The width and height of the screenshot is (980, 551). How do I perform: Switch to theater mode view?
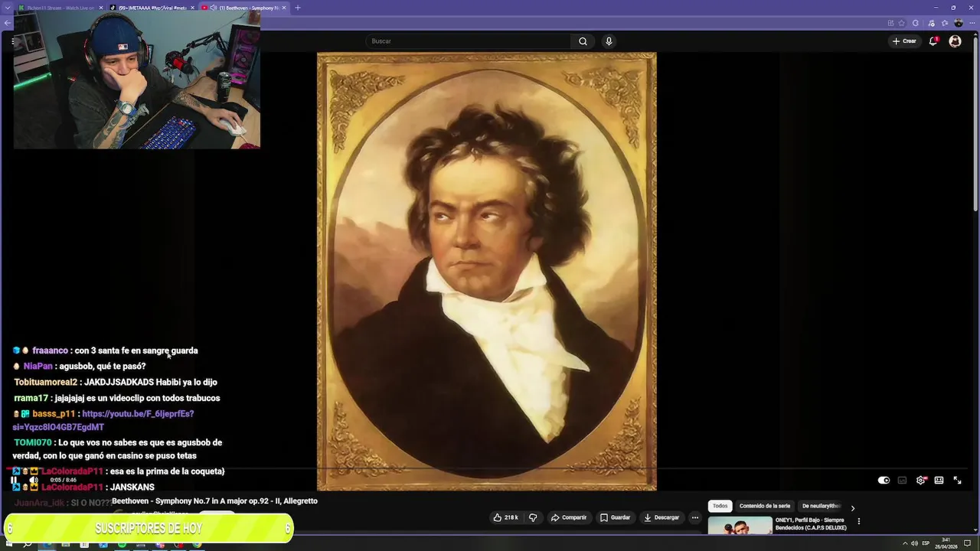939,481
